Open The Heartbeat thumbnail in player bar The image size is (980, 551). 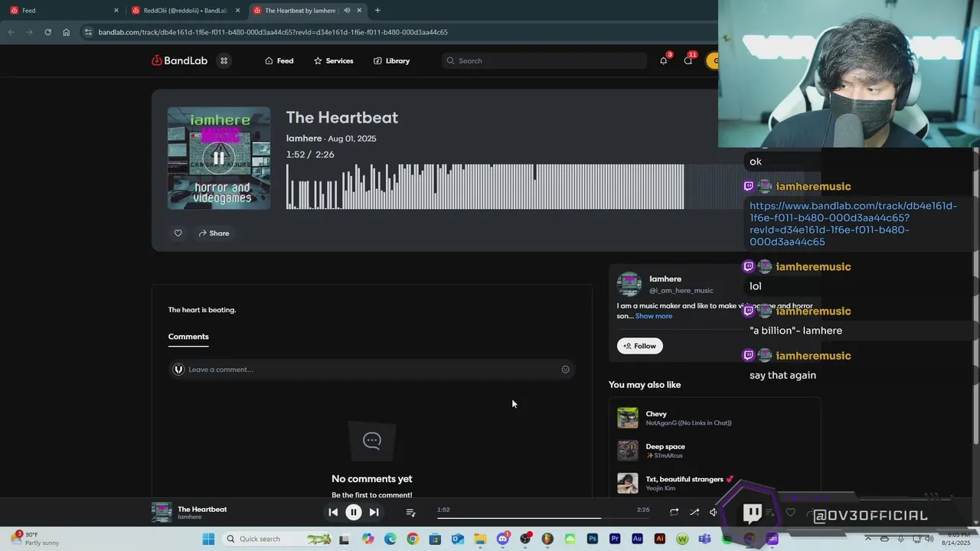click(162, 513)
